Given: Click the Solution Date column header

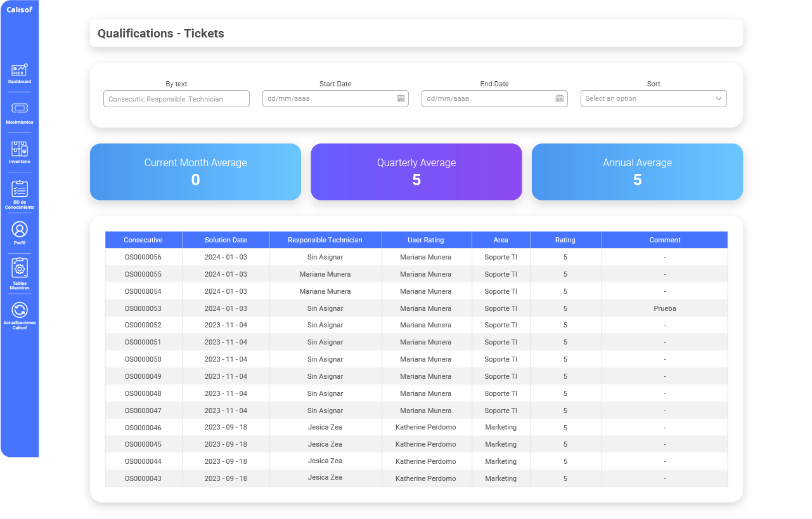Looking at the screenshot, I should click(x=226, y=240).
